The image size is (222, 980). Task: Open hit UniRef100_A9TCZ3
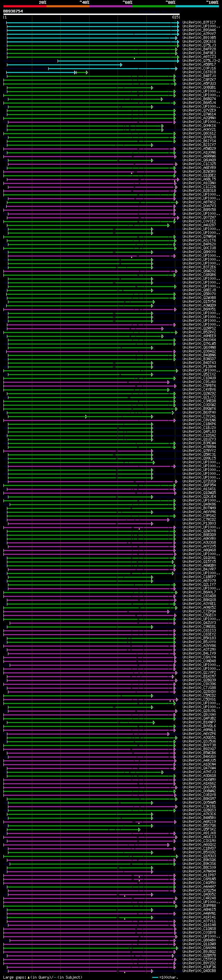tap(199, 57)
